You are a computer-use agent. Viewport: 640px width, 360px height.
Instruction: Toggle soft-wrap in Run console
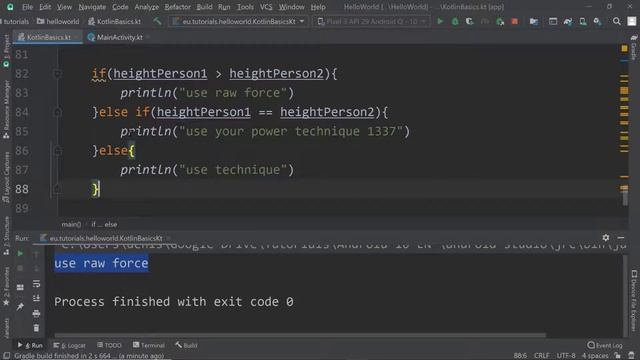pyautogui.click(x=36, y=283)
